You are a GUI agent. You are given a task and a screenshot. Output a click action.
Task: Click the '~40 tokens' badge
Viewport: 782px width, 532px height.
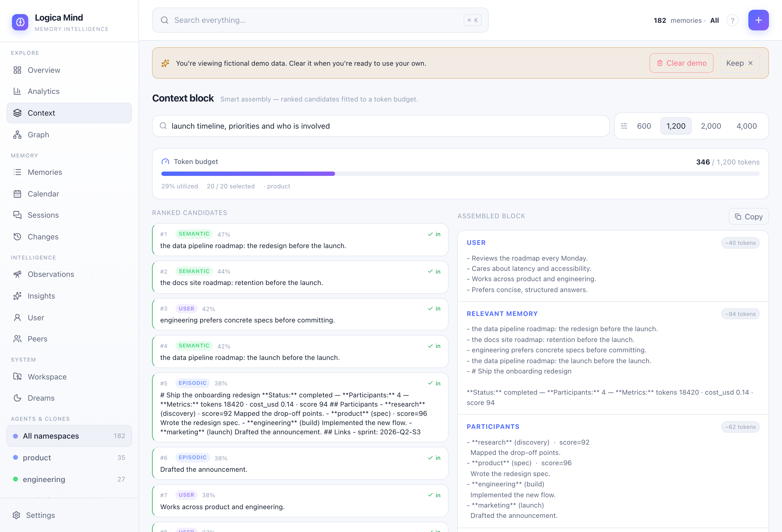pos(740,243)
